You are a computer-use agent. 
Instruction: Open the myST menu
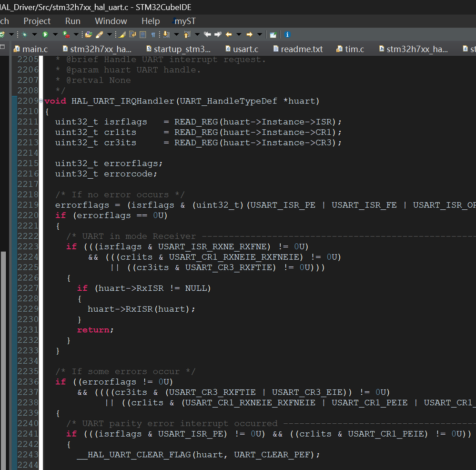(185, 21)
